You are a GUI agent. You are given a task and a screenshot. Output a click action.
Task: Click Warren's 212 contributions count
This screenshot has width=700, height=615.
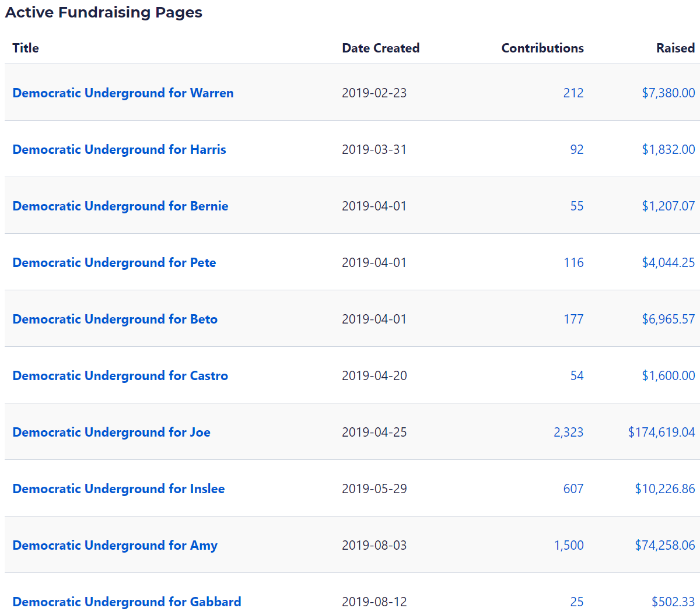click(x=573, y=93)
